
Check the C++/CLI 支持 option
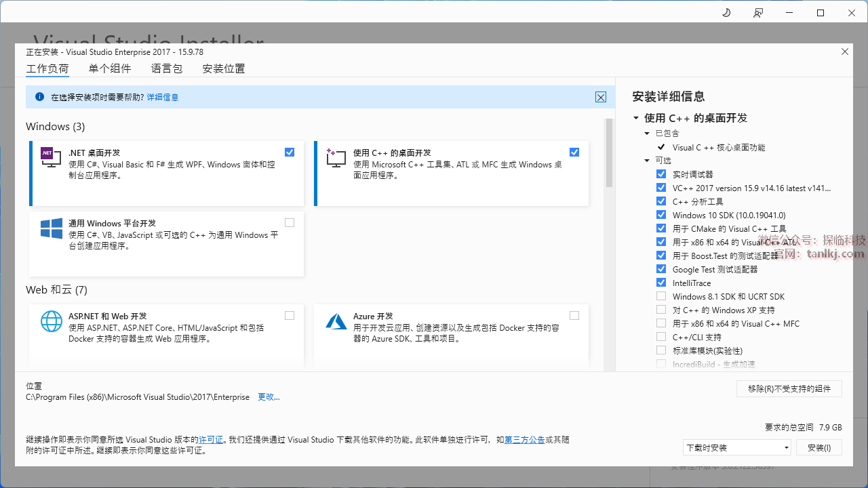point(661,337)
